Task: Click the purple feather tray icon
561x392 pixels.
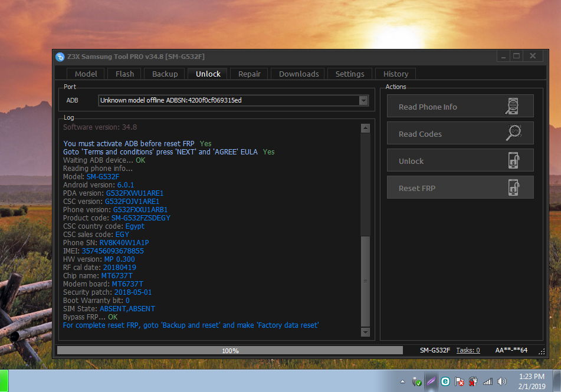Action: pos(431,381)
